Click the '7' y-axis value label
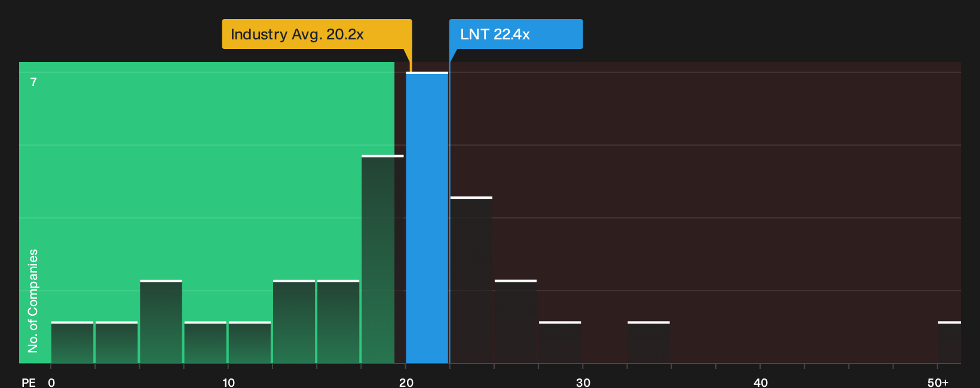Image resolution: width=980 pixels, height=388 pixels. coord(33,82)
